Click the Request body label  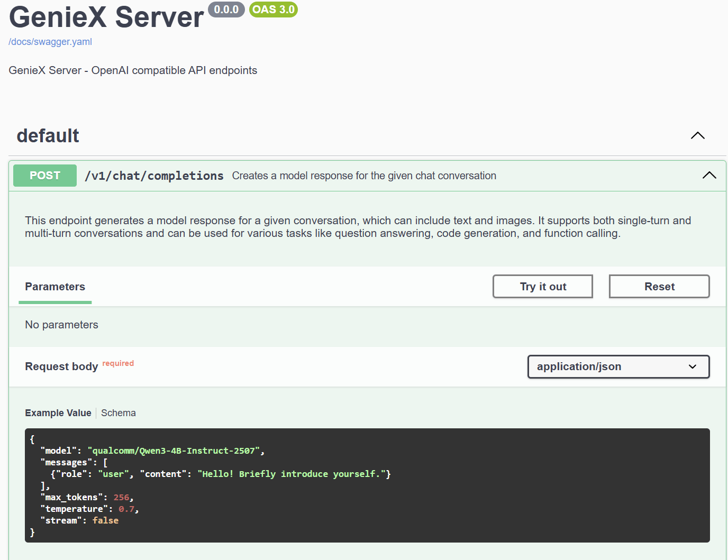(61, 366)
